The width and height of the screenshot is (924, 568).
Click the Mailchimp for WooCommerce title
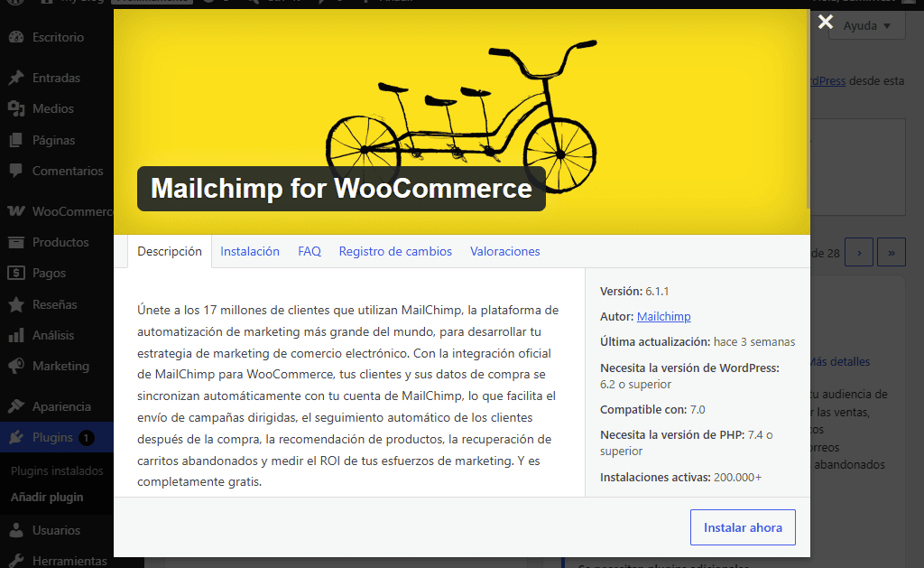click(x=341, y=189)
